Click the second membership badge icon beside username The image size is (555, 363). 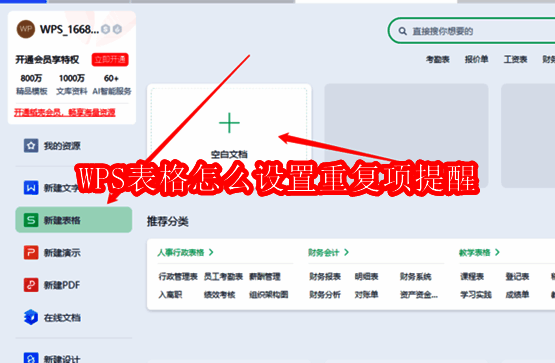click(x=118, y=29)
